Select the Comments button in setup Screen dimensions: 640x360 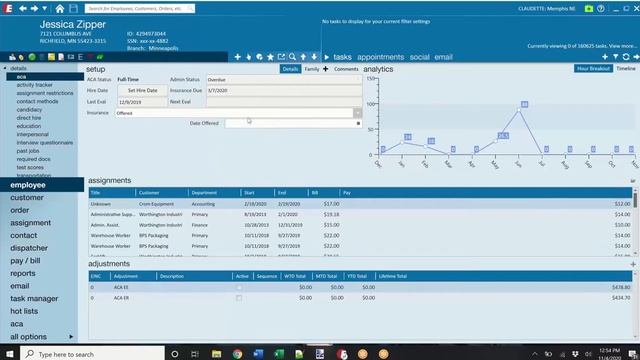coord(346,69)
